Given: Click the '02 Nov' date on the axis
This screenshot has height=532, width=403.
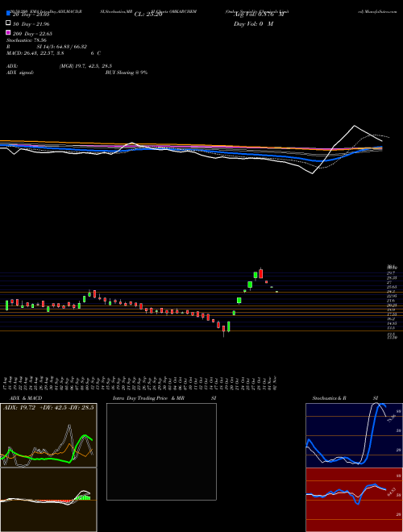Looking at the screenshot, I should pos(276,383).
